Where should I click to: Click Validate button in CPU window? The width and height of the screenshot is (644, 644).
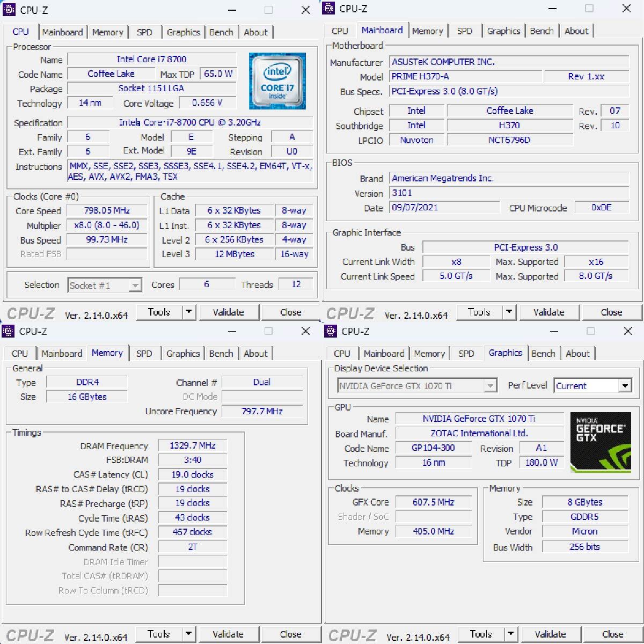pyautogui.click(x=228, y=312)
